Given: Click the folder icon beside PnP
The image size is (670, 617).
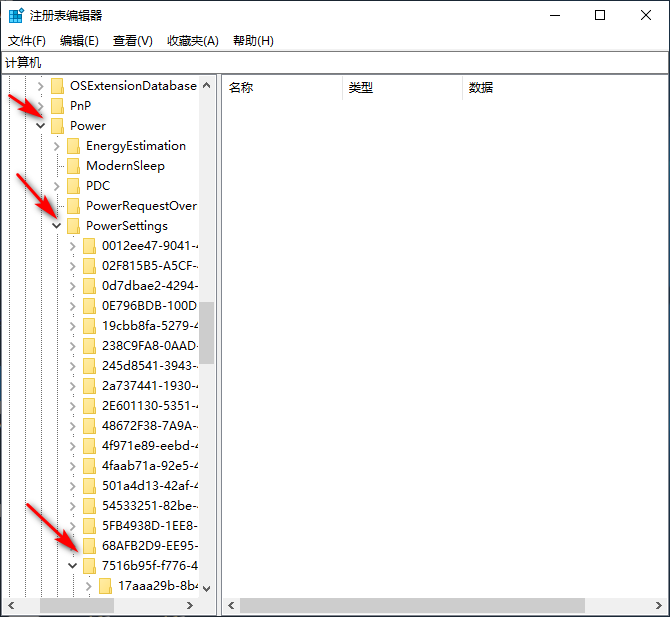Looking at the screenshot, I should tap(57, 105).
